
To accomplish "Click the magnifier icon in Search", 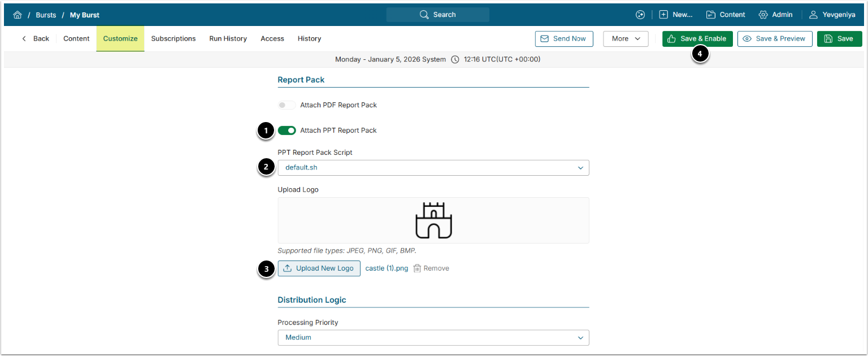I will coord(424,15).
